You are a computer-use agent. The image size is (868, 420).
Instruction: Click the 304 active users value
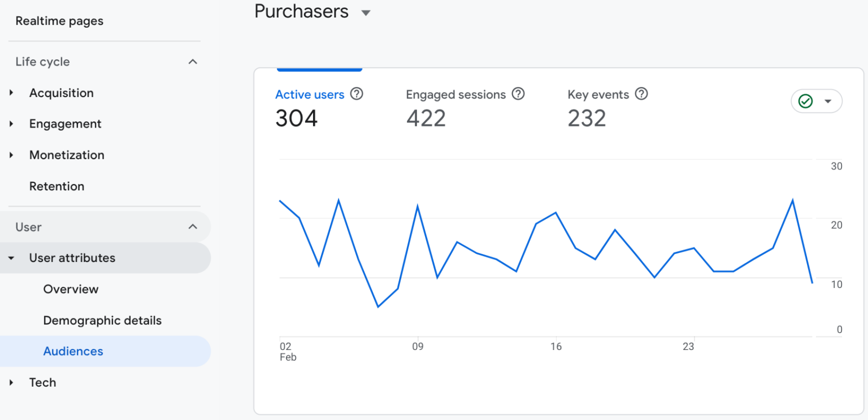[297, 118]
